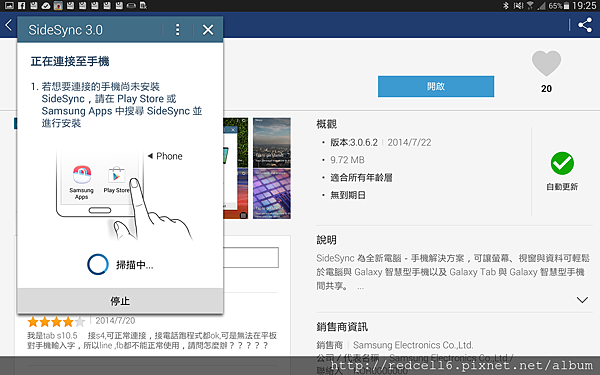Tap the 開啟 open button
This screenshot has width=600, height=375.
point(436,86)
